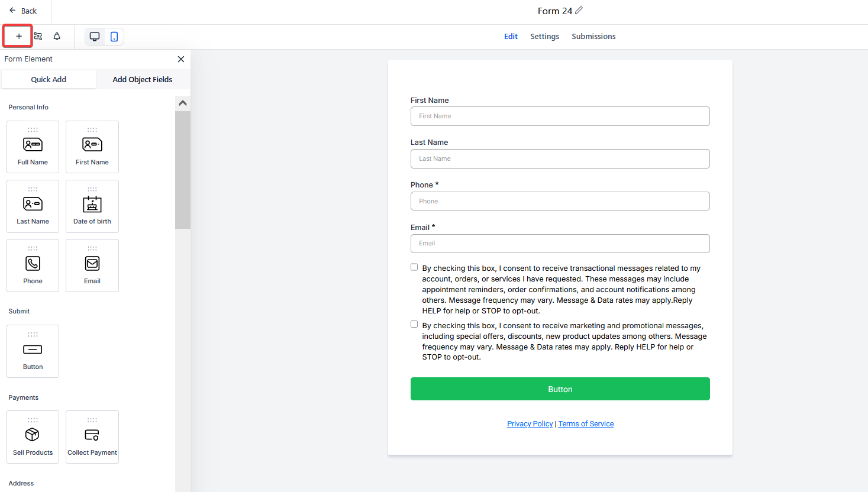This screenshot has height=492, width=868.
Task: Click the green Button on form
Action: (560, 389)
